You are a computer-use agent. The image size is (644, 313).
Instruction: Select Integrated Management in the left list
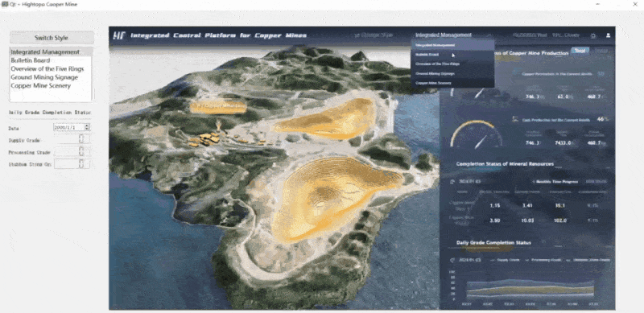[51, 52]
